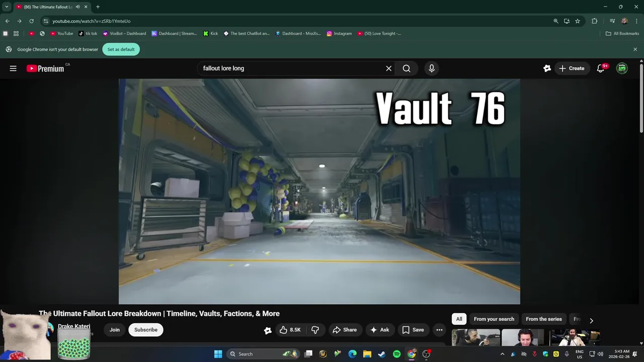Viewport: 644px width, 362px height.
Task: Open Microsoft Edge from the taskbar
Action: coord(353,354)
